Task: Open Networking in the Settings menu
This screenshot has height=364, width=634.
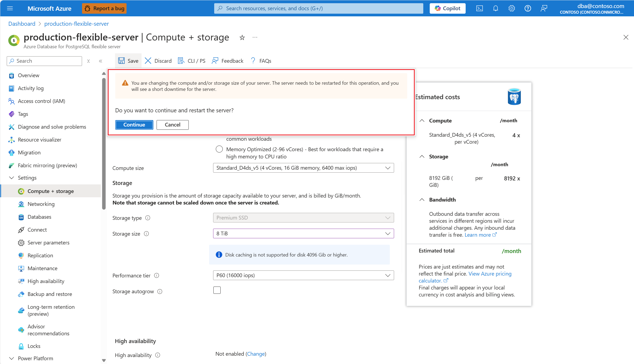Action: 41,204
